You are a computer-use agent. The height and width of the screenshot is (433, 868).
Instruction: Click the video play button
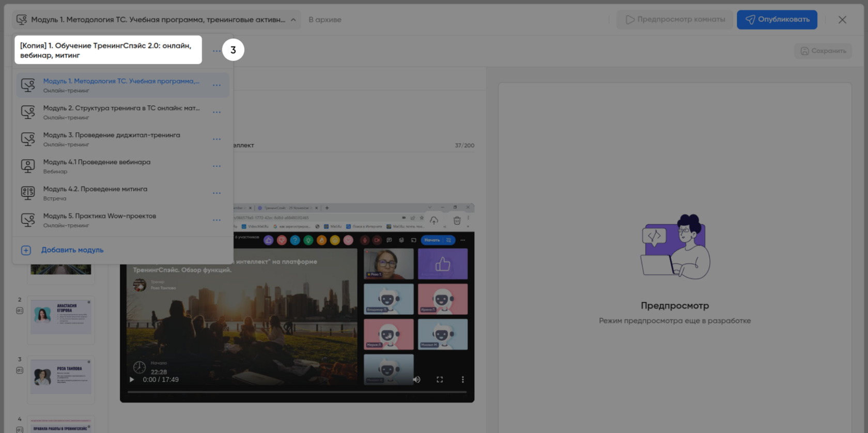(132, 379)
